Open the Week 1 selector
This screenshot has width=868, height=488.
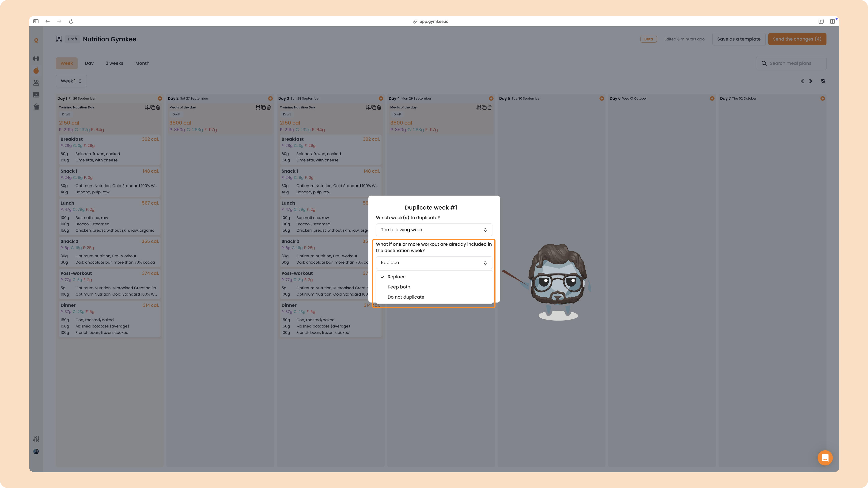click(71, 81)
